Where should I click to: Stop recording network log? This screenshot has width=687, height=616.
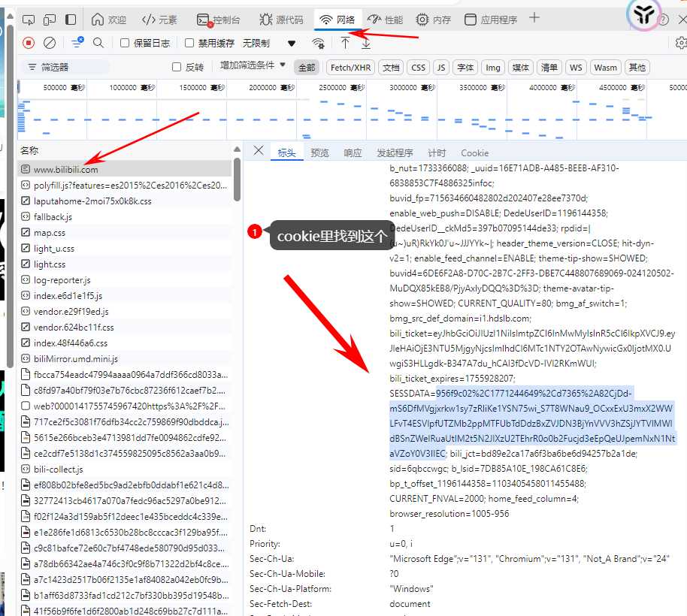coord(29,43)
